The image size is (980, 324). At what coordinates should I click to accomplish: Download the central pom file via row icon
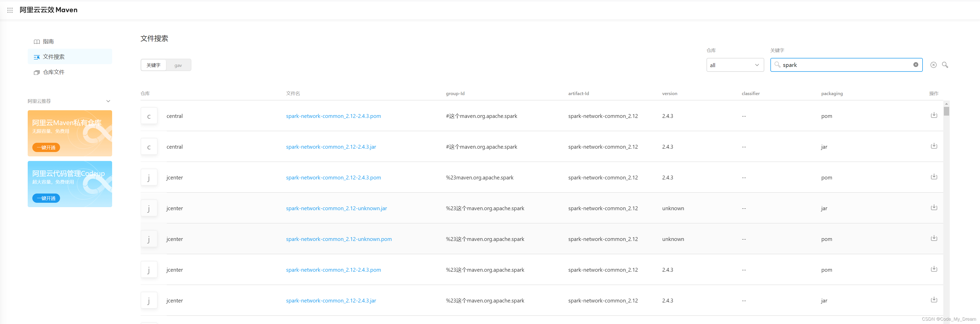coord(934,115)
